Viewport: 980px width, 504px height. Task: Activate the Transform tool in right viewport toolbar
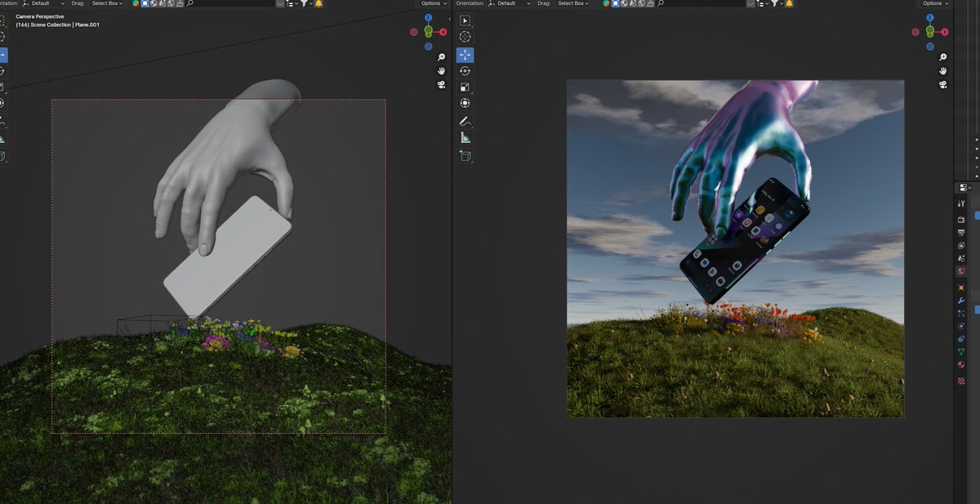click(465, 104)
